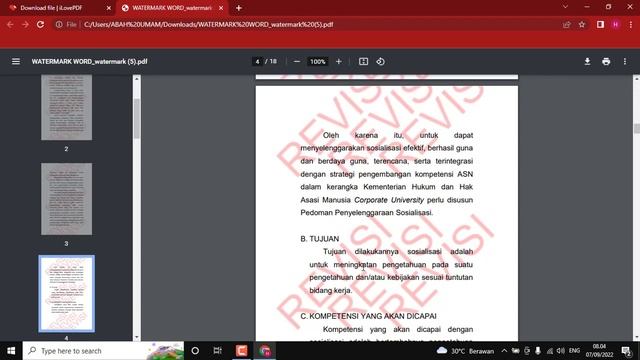Open Chrome three-dot menu
The image size is (640, 360).
click(x=631, y=24)
